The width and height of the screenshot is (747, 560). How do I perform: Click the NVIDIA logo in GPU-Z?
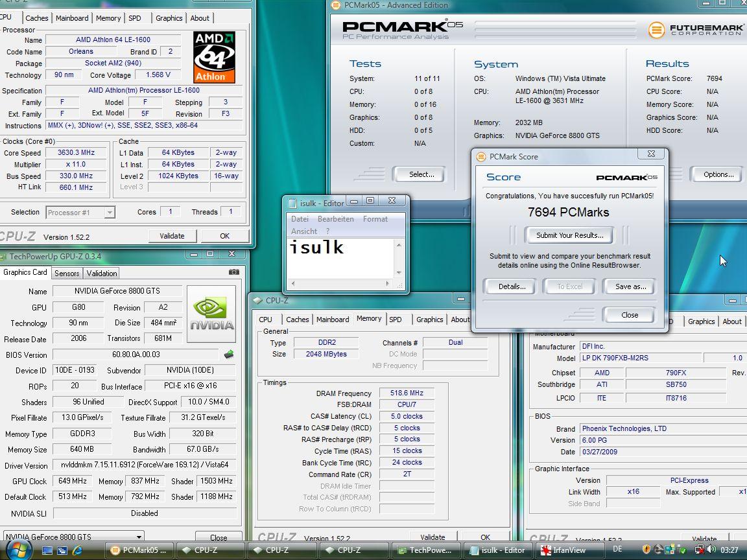tap(211, 314)
